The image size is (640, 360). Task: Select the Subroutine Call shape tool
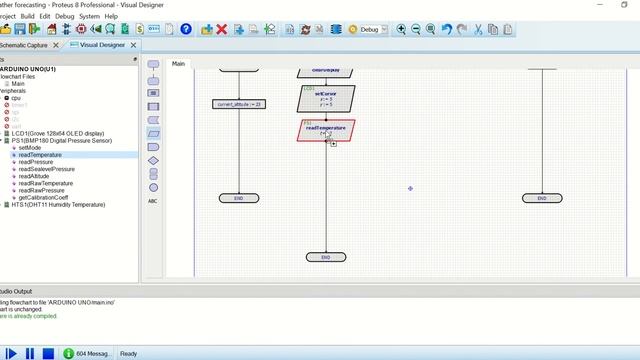[153, 107]
